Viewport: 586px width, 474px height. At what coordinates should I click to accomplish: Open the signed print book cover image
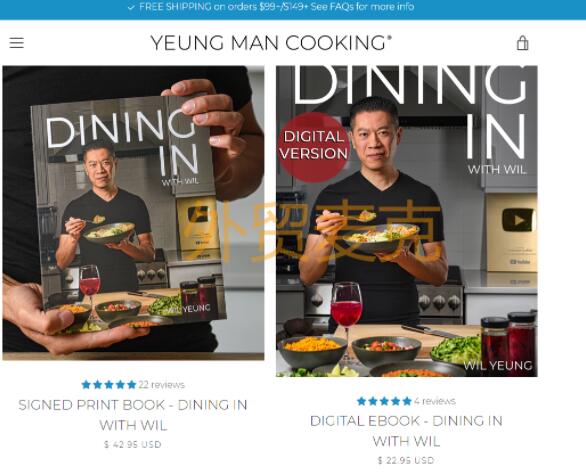tap(133, 213)
